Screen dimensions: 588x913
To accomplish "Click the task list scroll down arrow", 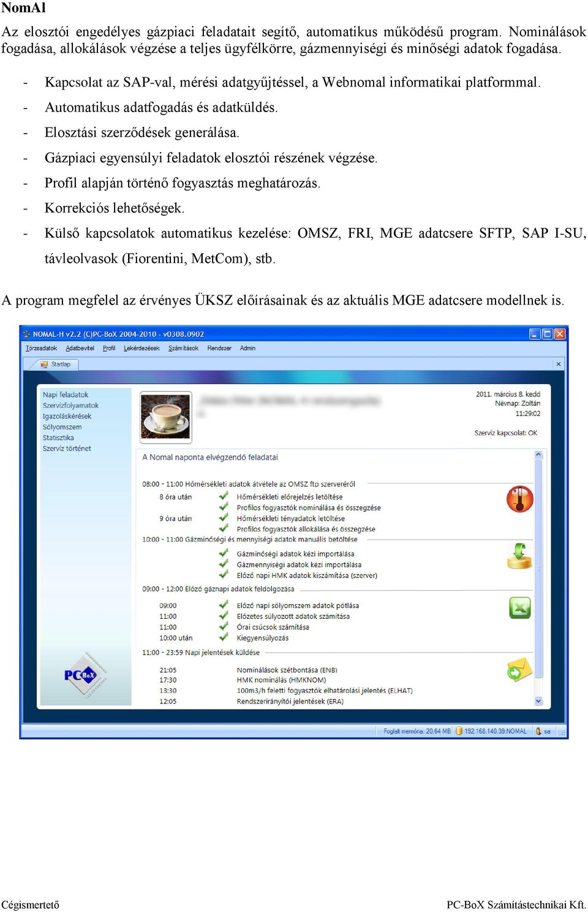I will [x=539, y=701].
